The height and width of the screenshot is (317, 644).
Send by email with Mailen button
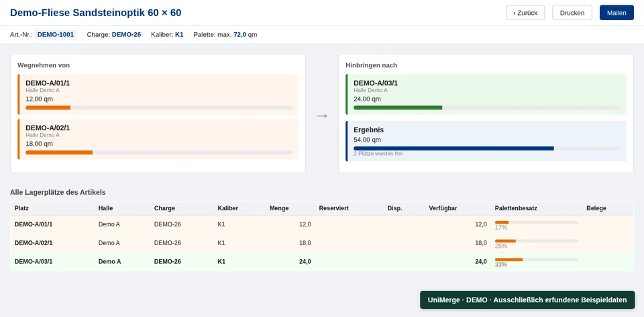(616, 13)
